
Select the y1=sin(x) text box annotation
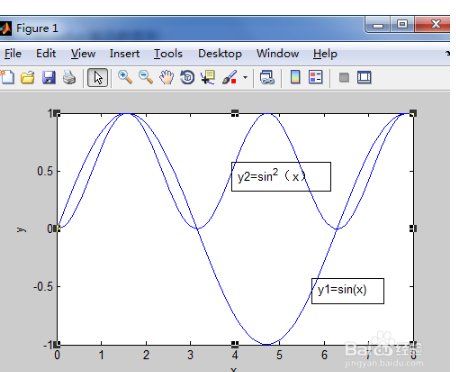pos(348,291)
